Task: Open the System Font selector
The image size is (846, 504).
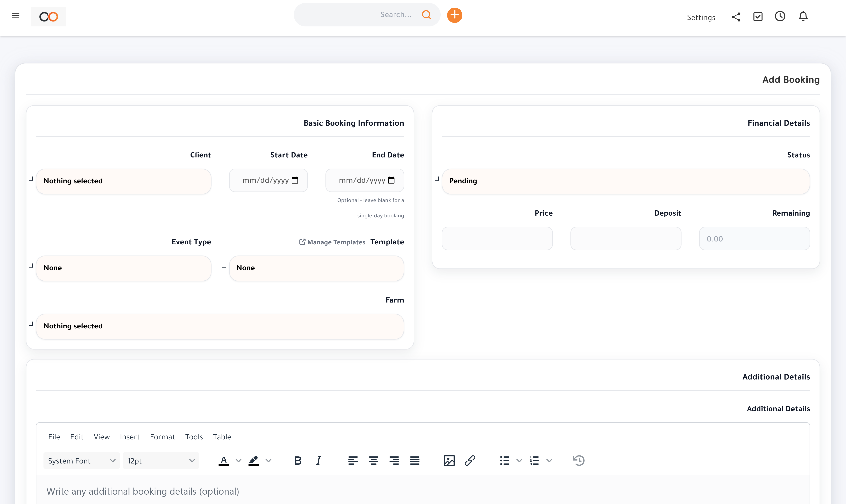Action: pos(81,461)
